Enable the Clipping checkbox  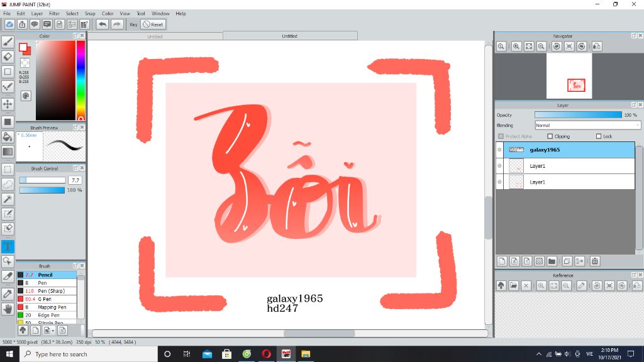[550, 136]
